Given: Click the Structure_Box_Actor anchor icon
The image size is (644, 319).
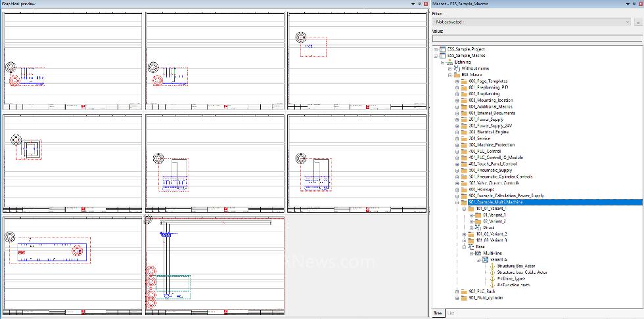Looking at the screenshot, I should coord(492,266).
